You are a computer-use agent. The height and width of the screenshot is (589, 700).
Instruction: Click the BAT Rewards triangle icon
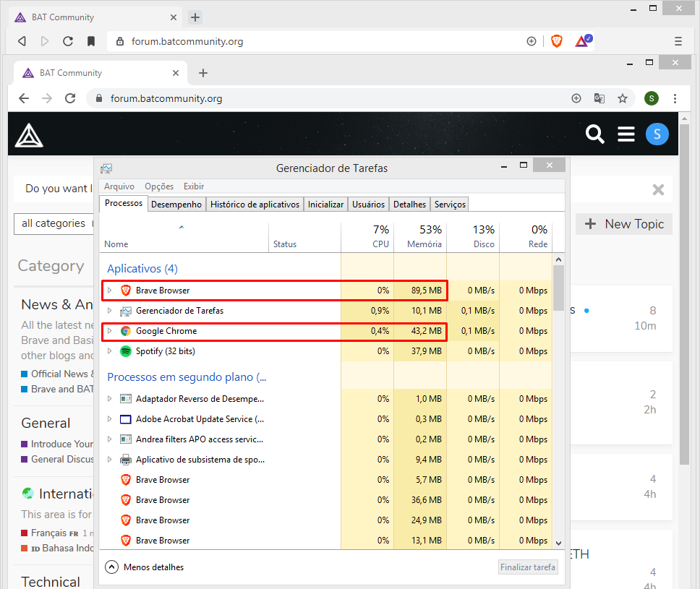(582, 41)
